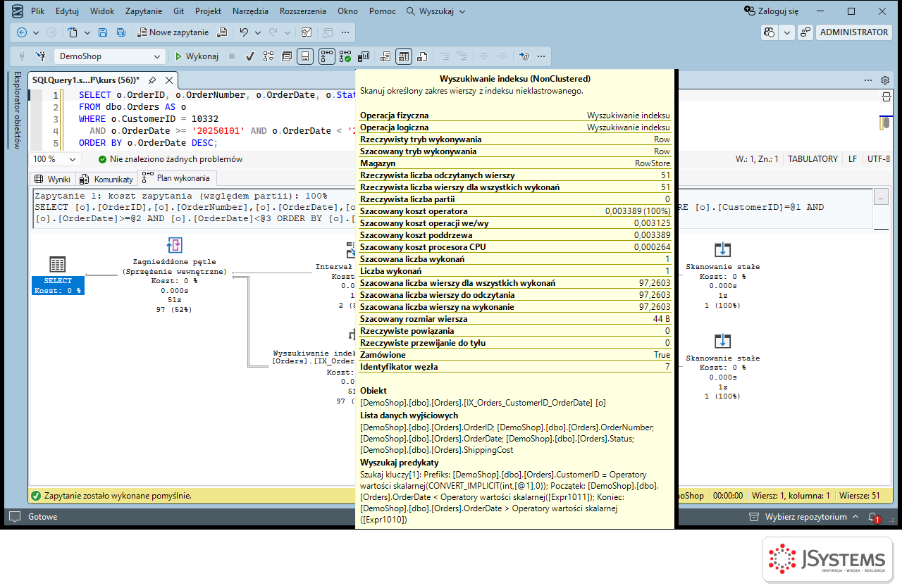Click the ADMINISTRATOR button

point(854,32)
